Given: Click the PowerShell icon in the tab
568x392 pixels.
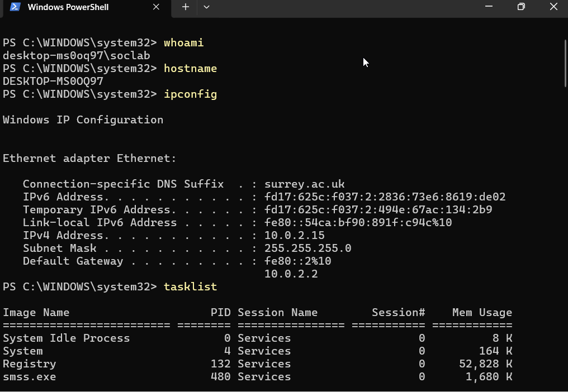Looking at the screenshot, I should coord(15,7).
